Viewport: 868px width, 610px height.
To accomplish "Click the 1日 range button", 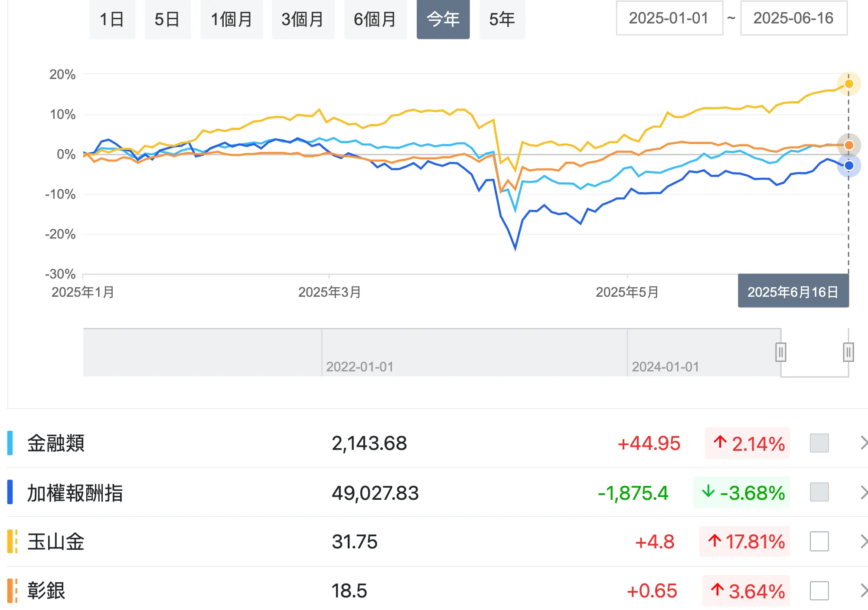I will tap(112, 20).
